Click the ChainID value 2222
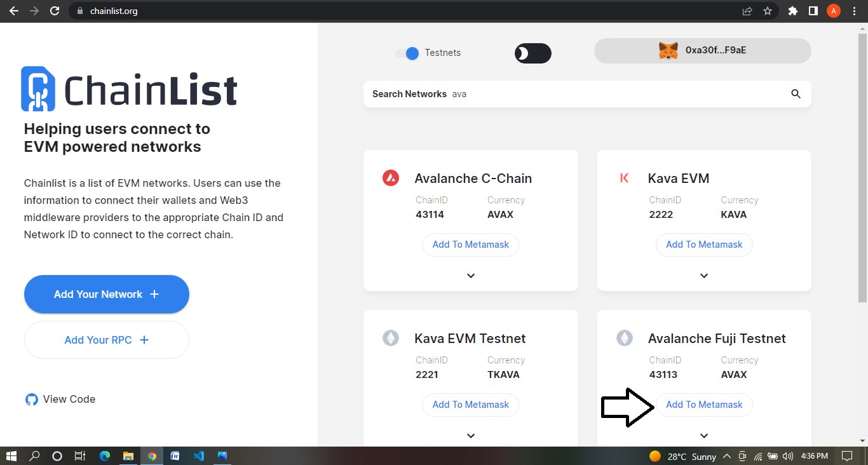Viewport: 868px width, 465px height. [x=661, y=215]
